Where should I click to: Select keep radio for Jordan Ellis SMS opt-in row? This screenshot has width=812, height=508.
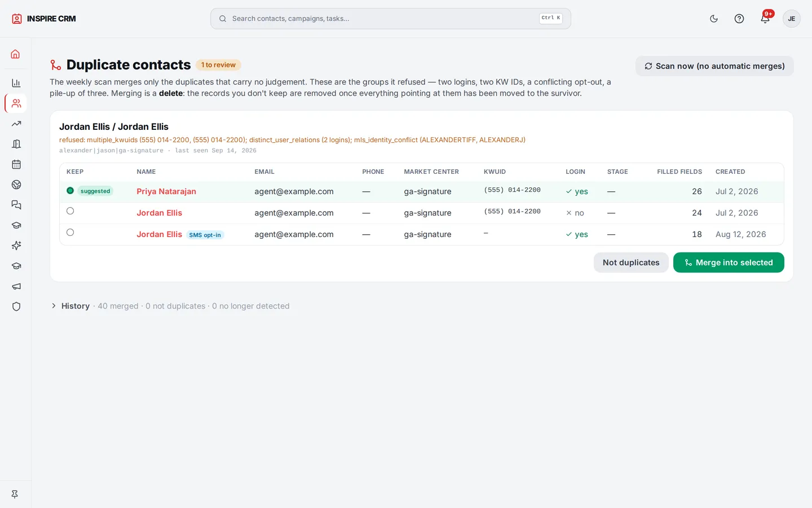pos(70,233)
